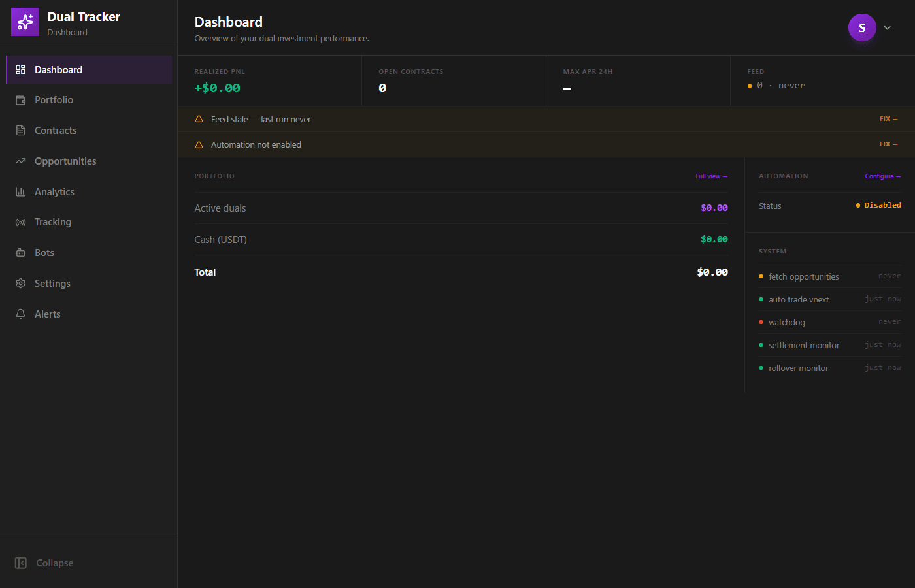Click the orange dot next to Disabled
This screenshot has width=915, height=588.
[x=858, y=205]
